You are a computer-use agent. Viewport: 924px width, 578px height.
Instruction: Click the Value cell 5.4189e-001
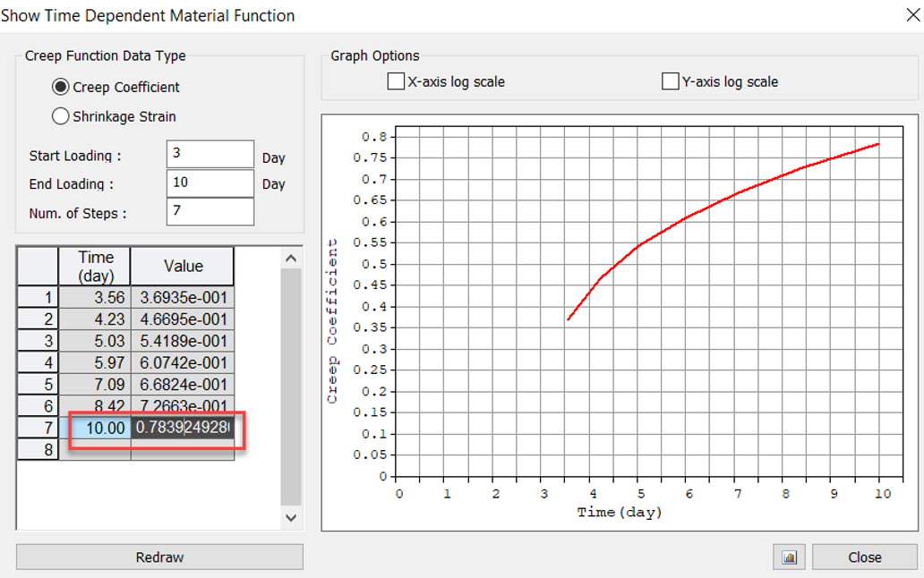pos(183,341)
